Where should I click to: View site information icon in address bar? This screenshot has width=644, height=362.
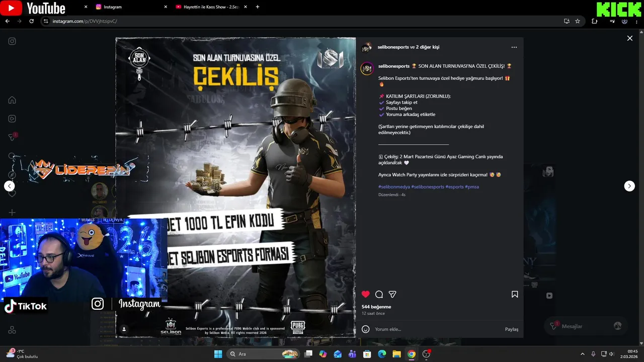46,21
